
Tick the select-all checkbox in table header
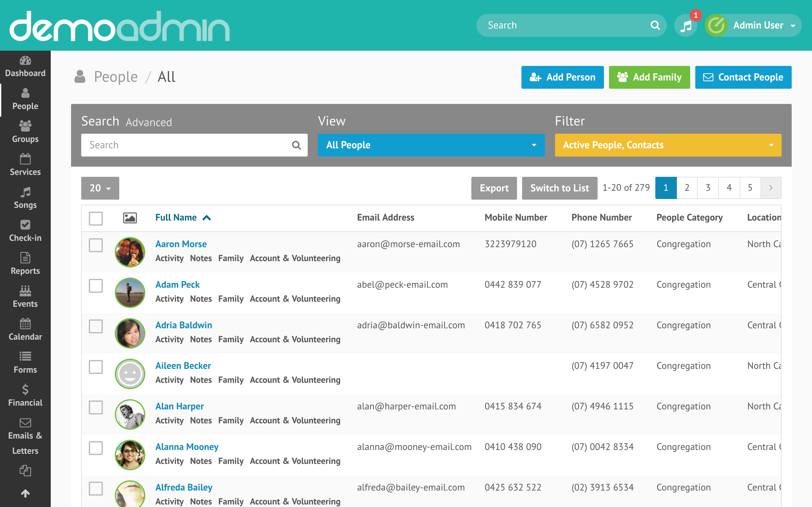coord(95,218)
